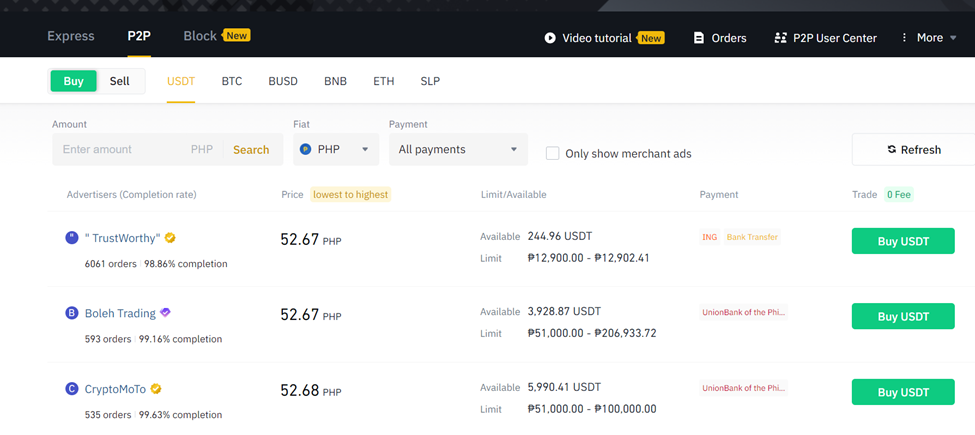Open the Orders link

coord(729,38)
